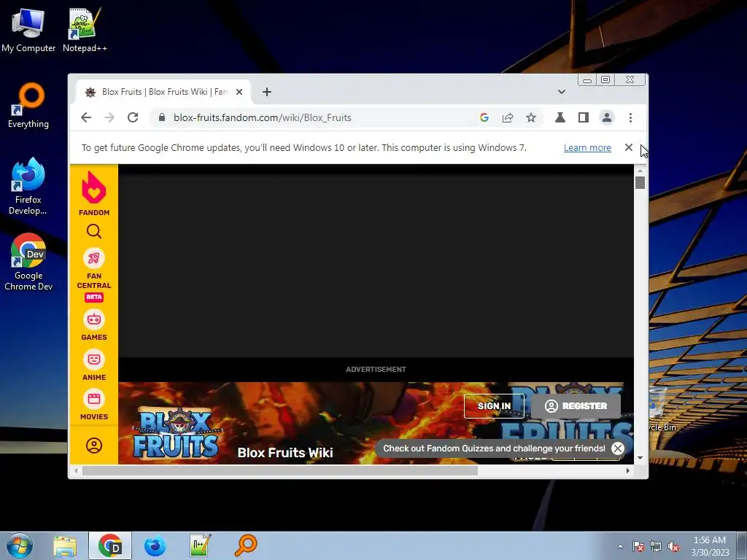Click Blox Fruits Wiki title
The height and width of the screenshot is (560, 747).
coord(285,452)
